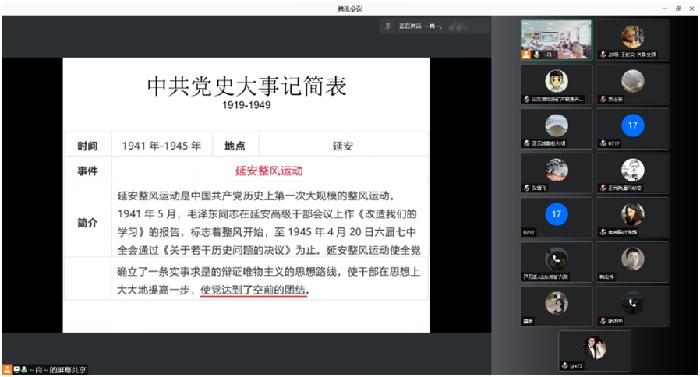Click the upper blue 17 avatar tile
Screen dimensions: 700x377
[633, 129]
